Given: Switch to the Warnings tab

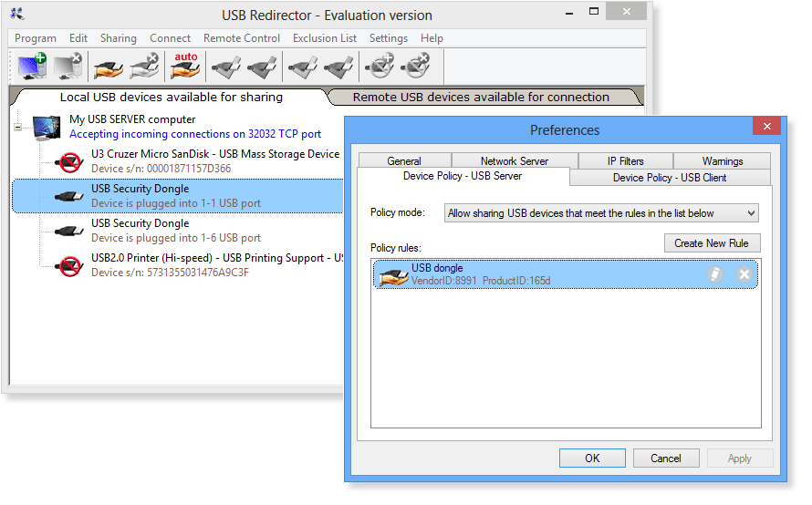Looking at the screenshot, I should tap(723, 161).
